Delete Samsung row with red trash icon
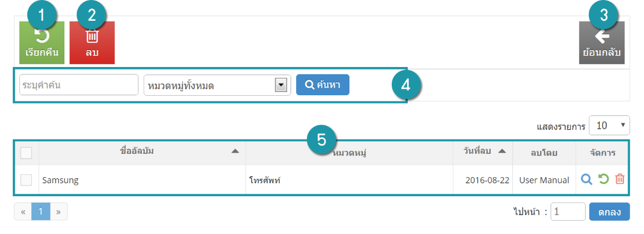Screen dimensions: 644x234 [620, 180]
